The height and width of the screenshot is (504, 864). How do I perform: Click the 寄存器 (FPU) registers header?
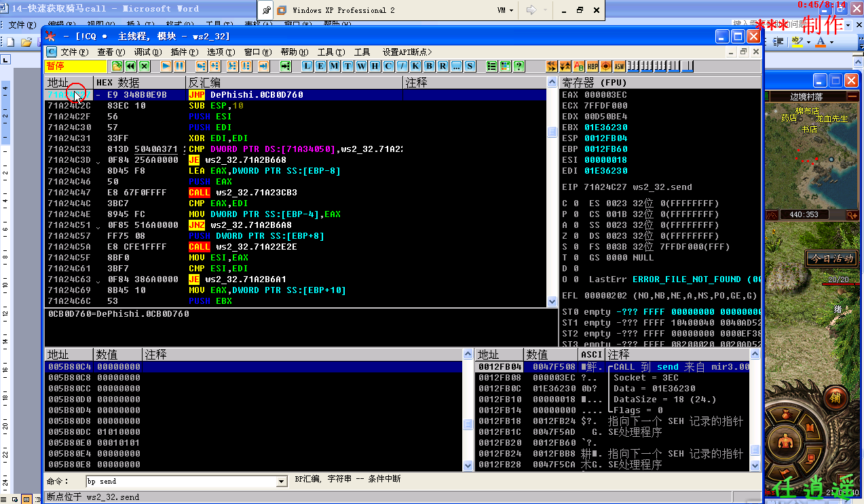[x=660, y=83]
